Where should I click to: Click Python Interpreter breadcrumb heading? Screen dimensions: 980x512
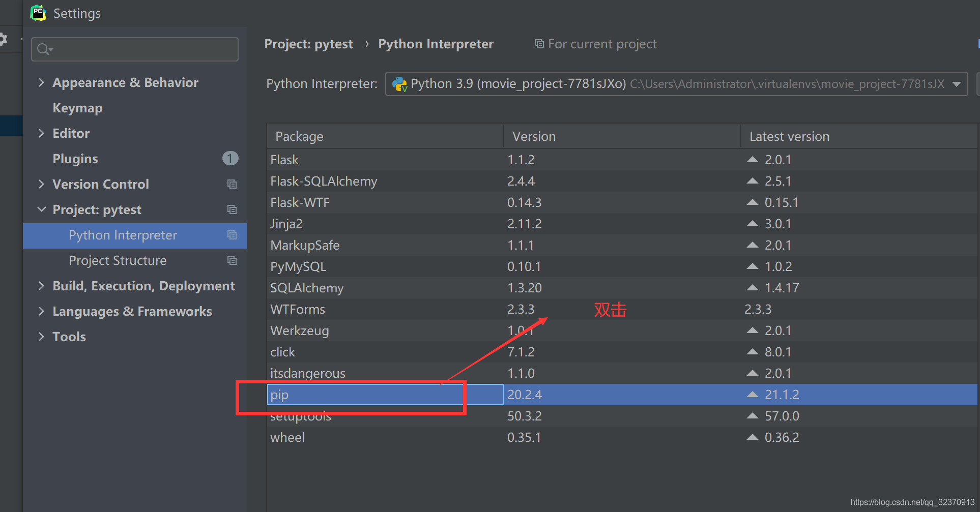coord(436,44)
